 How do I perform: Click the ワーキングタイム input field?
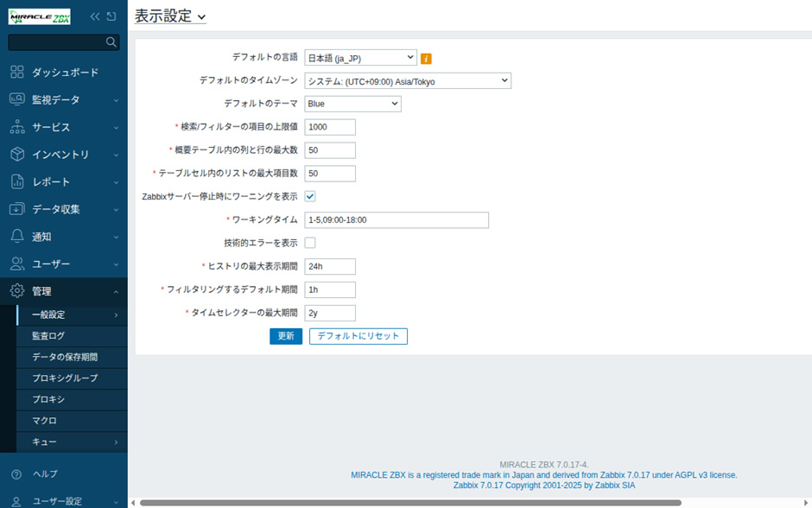point(396,220)
